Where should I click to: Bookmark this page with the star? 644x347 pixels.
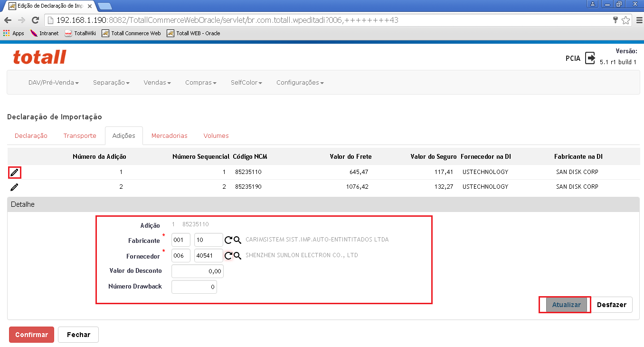pyautogui.click(x=626, y=20)
